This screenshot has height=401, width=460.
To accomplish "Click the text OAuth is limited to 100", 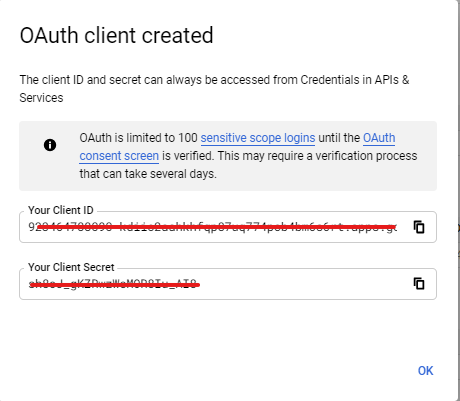I will pos(138,138).
